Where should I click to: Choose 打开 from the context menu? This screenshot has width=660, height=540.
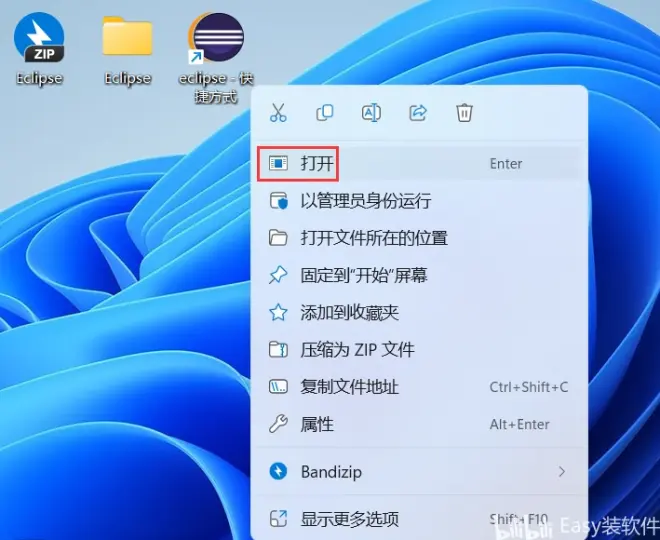419,164
